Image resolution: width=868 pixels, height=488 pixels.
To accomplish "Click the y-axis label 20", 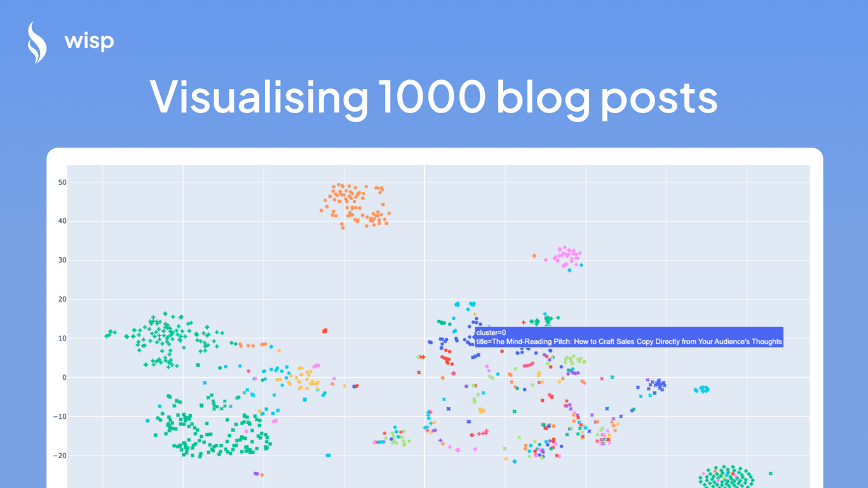I will [x=62, y=299].
